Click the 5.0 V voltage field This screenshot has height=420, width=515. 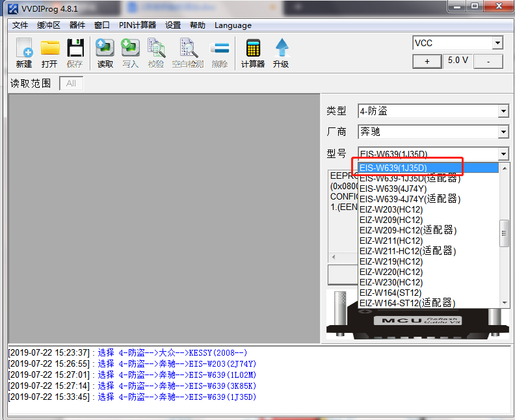458,60
